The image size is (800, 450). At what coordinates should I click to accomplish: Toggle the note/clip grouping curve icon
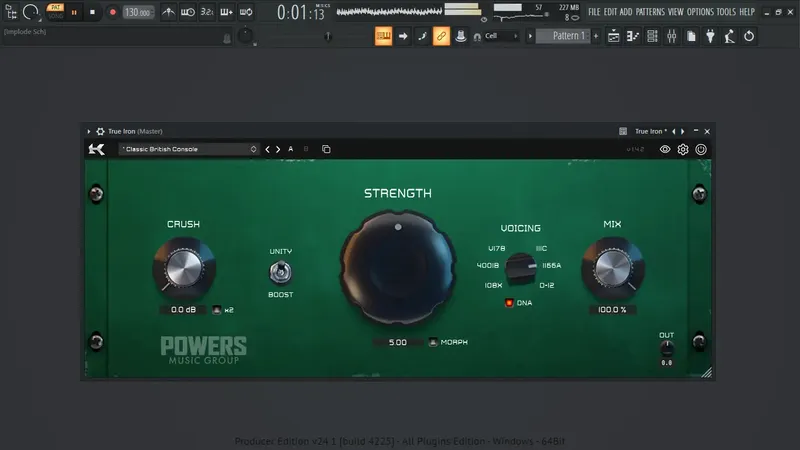tap(422, 36)
